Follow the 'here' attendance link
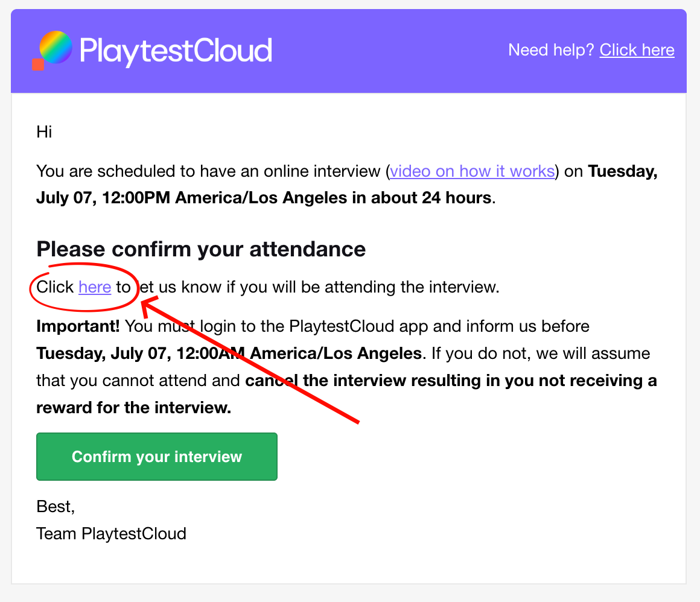 [95, 287]
